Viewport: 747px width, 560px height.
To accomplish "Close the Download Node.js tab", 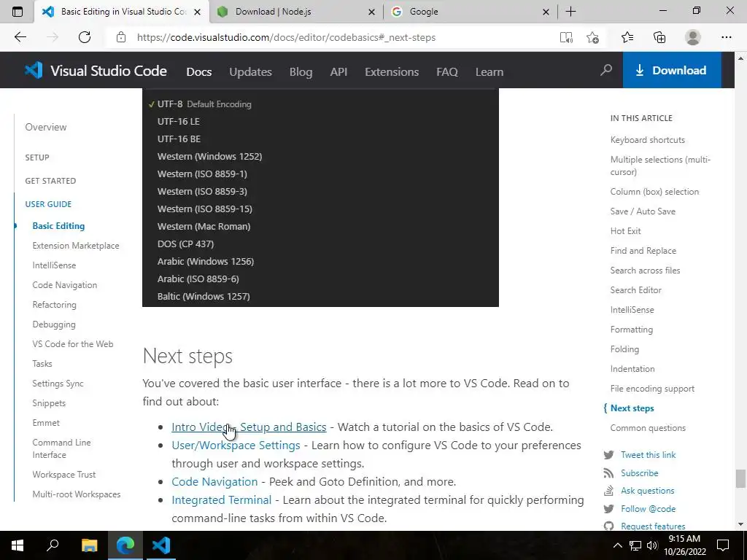I will click(x=371, y=12).
